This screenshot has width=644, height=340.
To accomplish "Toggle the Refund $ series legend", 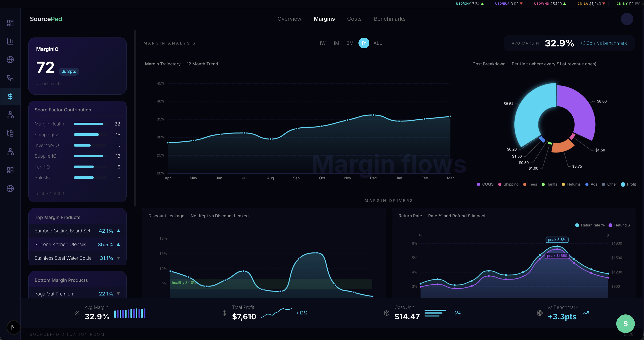I will (619, 225).
